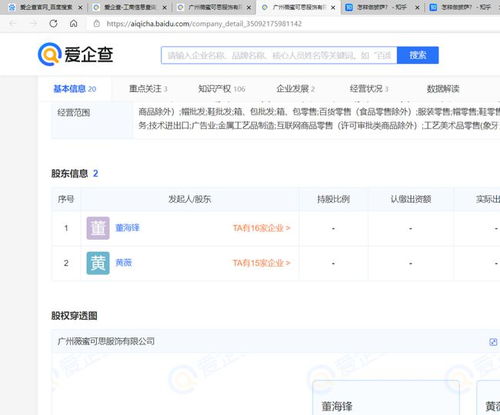Switch to the first browser tab
This screenshot has width=500, height=415.
(x=45, y=7)
